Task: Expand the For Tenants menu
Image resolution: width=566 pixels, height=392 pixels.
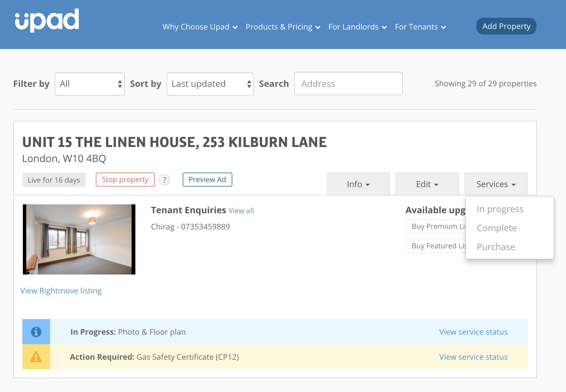Action: pyautogui.click(x=420, y=27)
